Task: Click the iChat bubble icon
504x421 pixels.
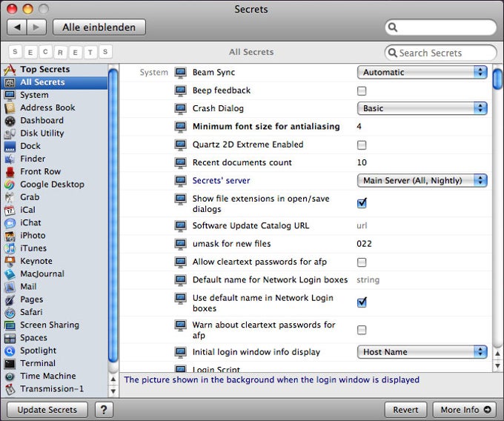Action: (x=10, y=223)
